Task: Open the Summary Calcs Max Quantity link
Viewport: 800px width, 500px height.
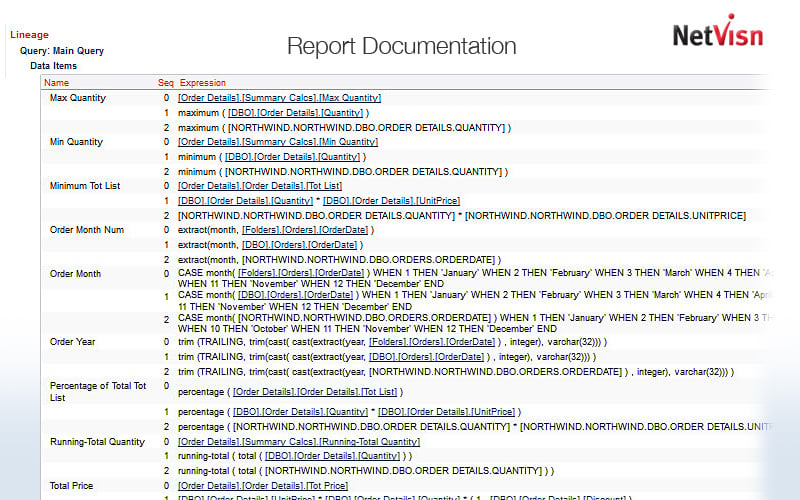Action: coord(279,98)
